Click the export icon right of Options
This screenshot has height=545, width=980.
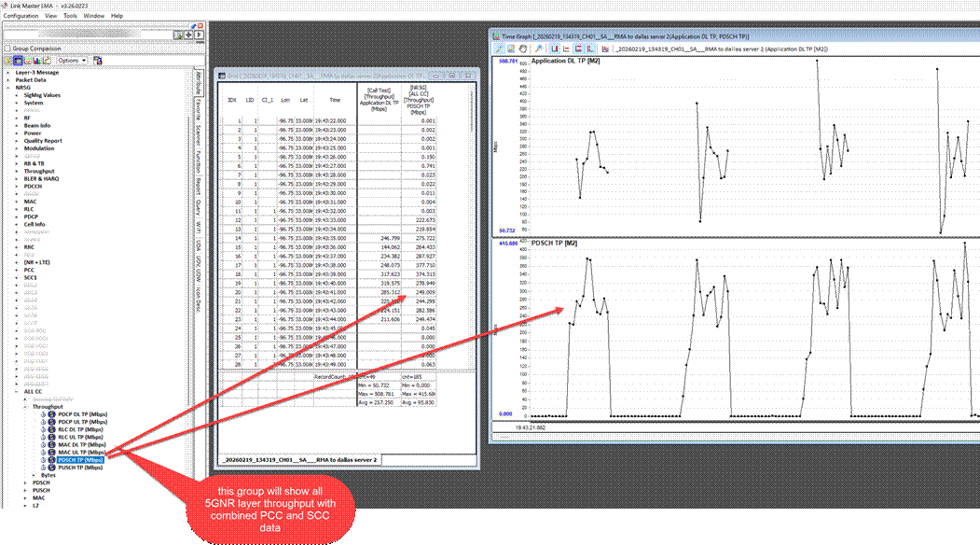point(95,60)
